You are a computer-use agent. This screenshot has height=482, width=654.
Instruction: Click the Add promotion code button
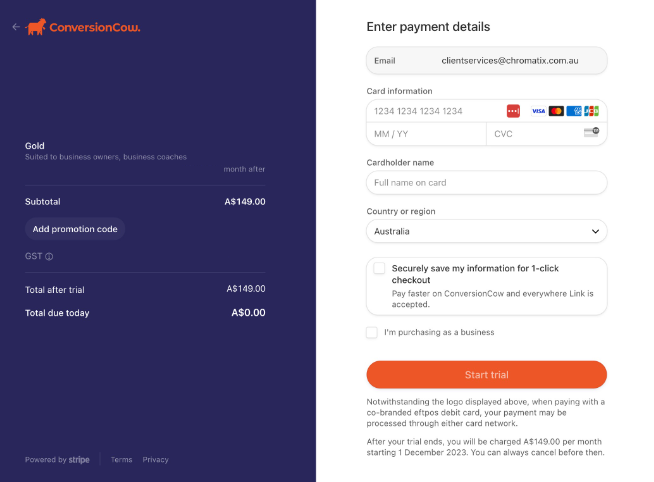pyautogui.click(x=75, y=229)
